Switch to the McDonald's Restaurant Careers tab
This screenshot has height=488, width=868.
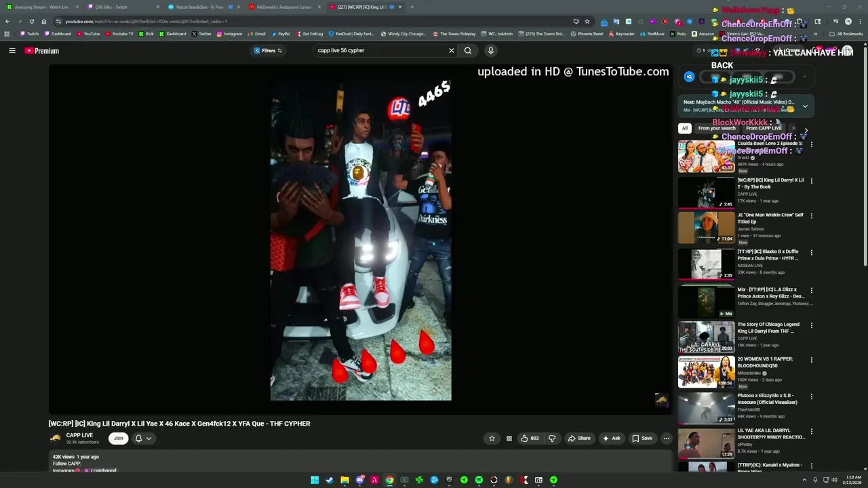click(x=284, y=7)
